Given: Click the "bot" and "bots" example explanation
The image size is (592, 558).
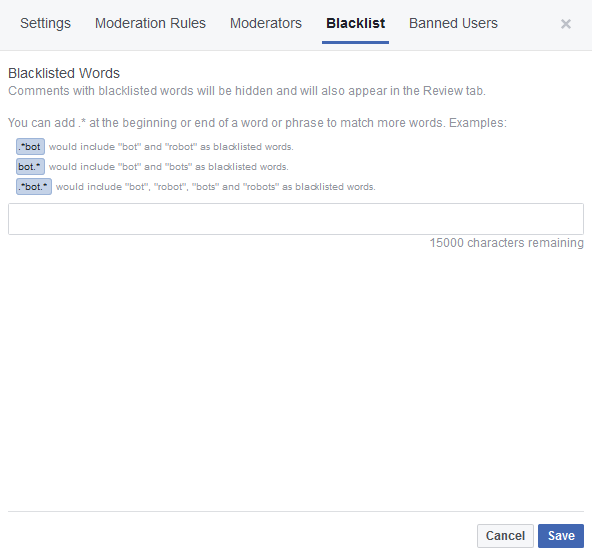Looking at the screenshot, I should coord(169,167).
